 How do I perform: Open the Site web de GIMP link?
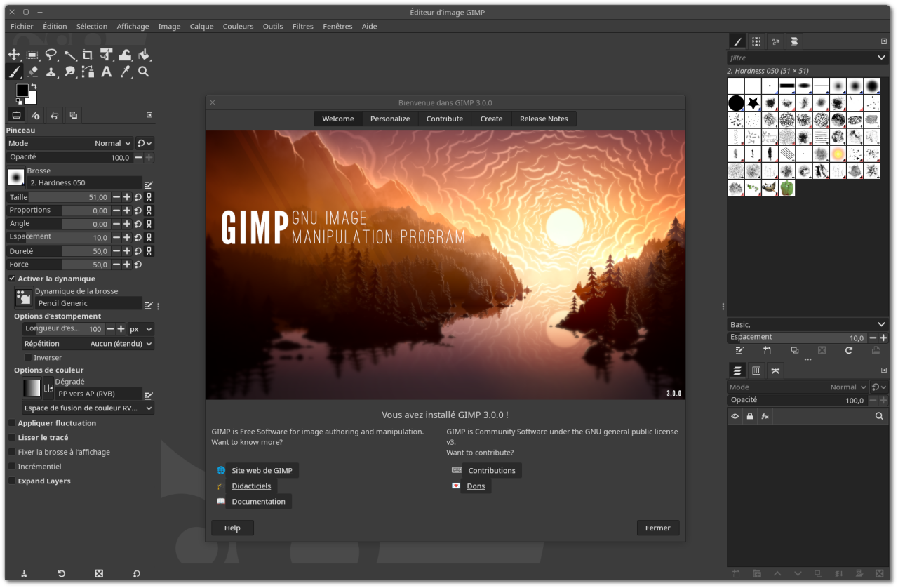[262, 471]
